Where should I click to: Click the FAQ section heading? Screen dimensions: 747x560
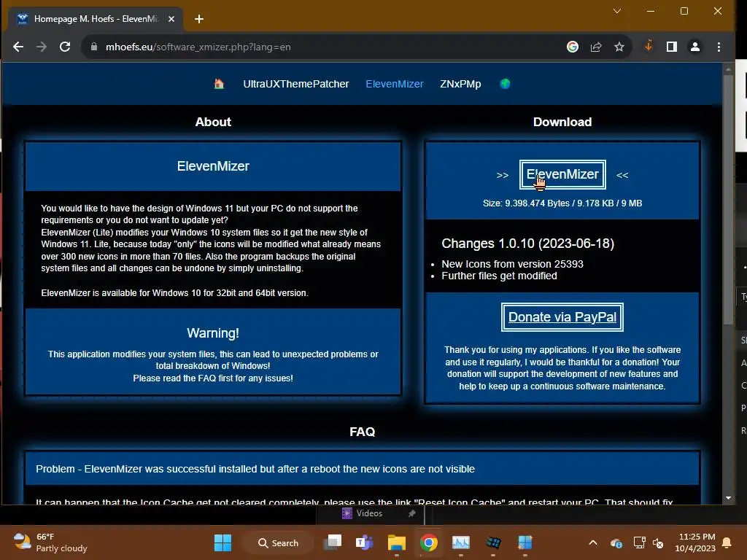click(362, 432)
